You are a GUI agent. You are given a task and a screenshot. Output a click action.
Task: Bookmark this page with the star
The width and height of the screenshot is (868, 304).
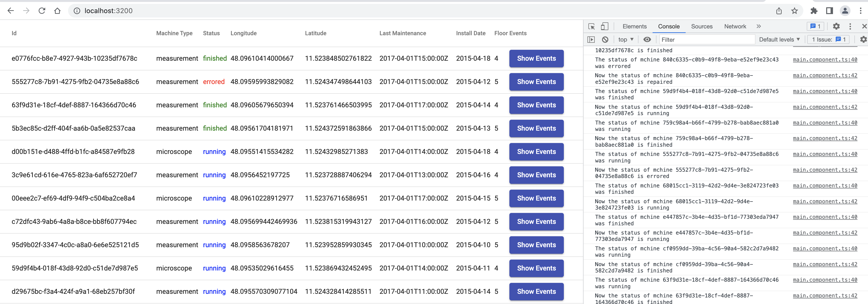794,11
